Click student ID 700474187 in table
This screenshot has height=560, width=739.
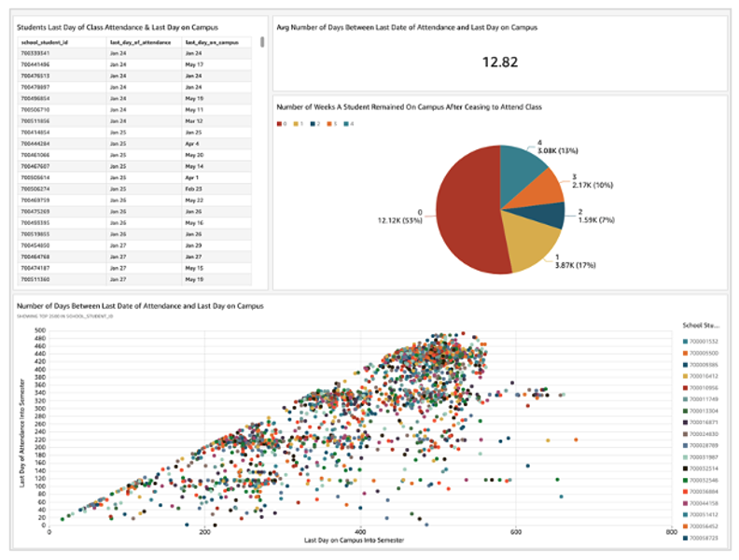(x=35, y=268)
